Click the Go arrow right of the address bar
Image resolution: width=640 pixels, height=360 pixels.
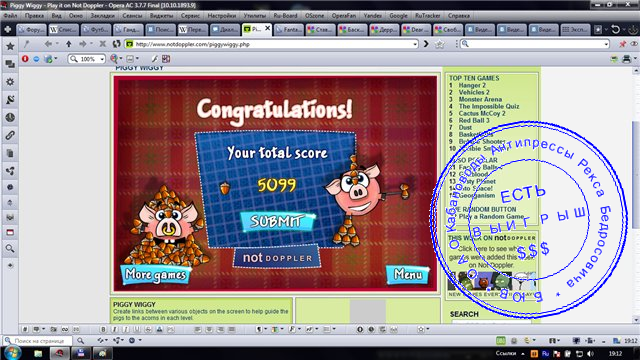(426, 44)
